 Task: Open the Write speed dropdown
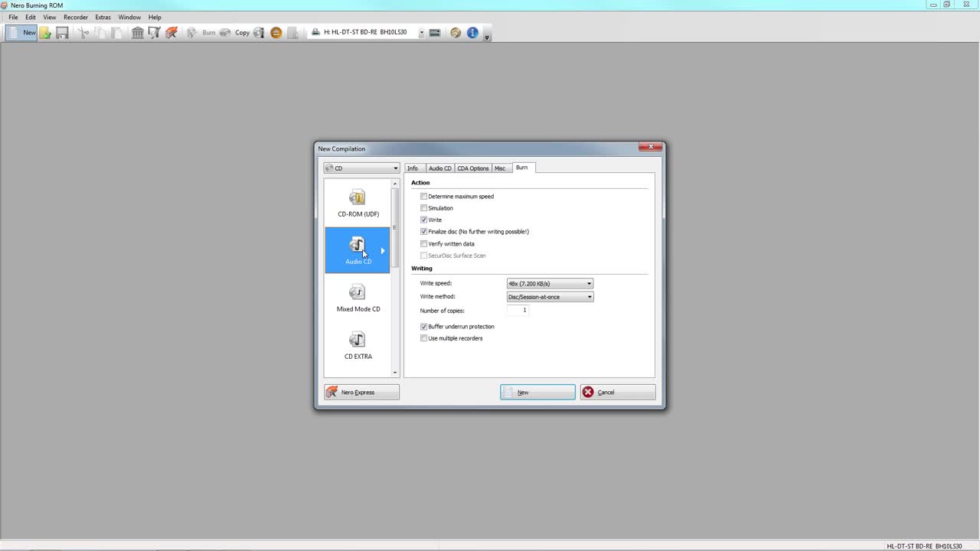[x=550, y=284]
